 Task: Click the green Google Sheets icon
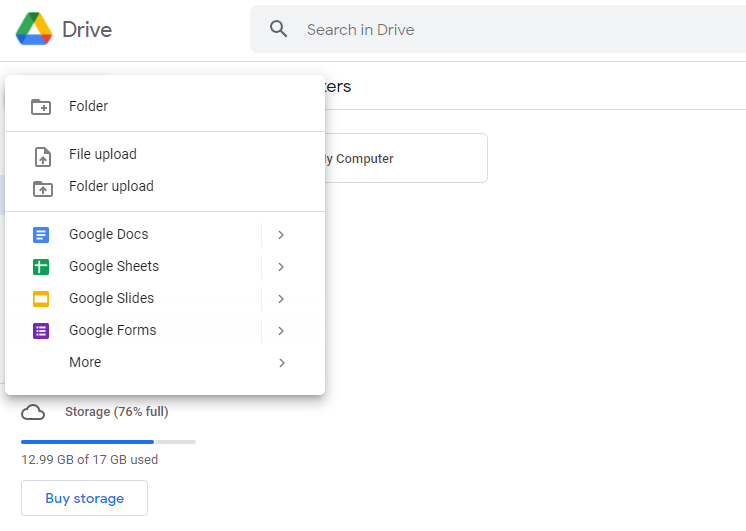coord(41,266)
